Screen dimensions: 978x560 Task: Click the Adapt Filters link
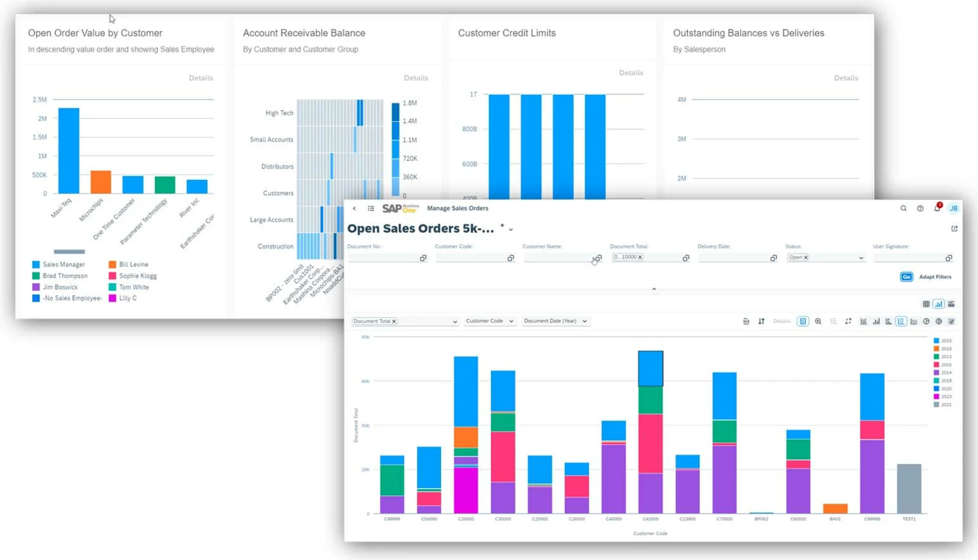coord(935,277)
